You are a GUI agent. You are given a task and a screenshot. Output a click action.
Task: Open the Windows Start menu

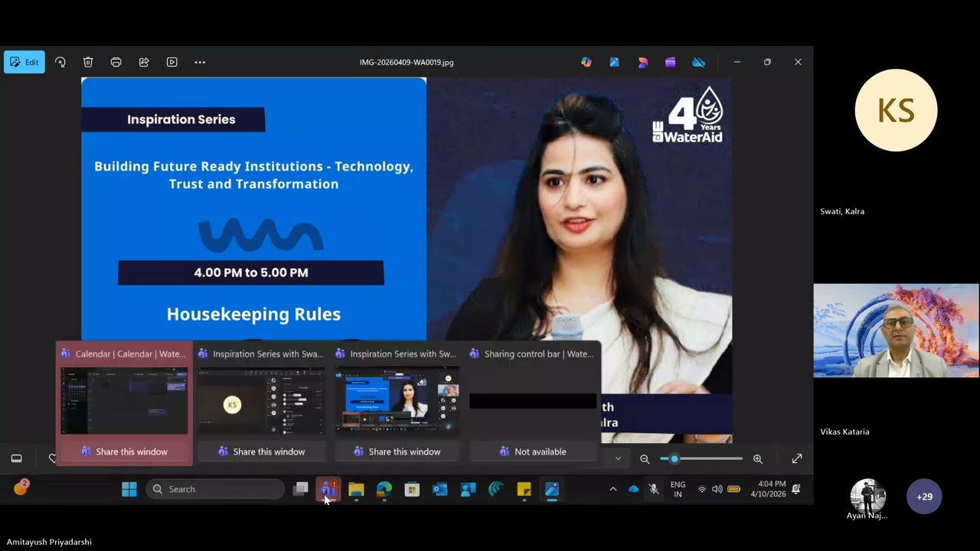(x=129, y=489)
